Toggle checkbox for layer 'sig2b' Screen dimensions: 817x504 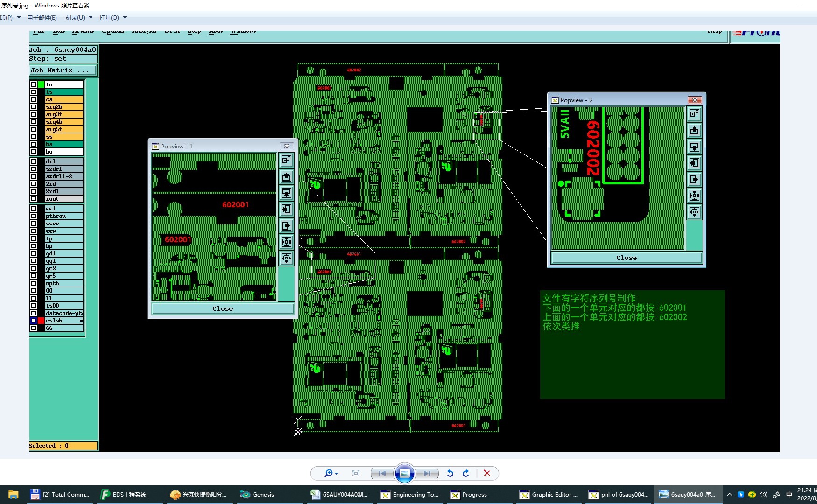coord(34,107)
